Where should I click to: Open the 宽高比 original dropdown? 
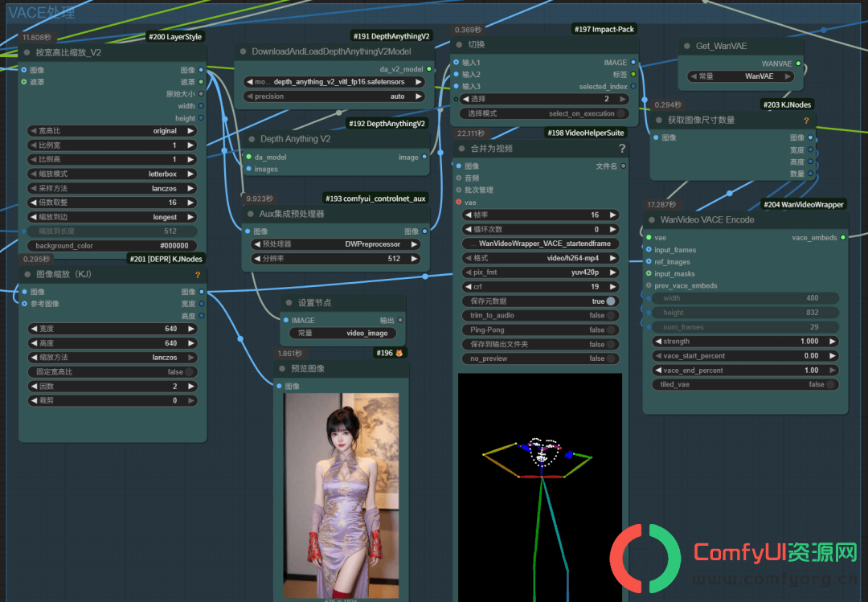pyautogui.click(x=113, y=131)
